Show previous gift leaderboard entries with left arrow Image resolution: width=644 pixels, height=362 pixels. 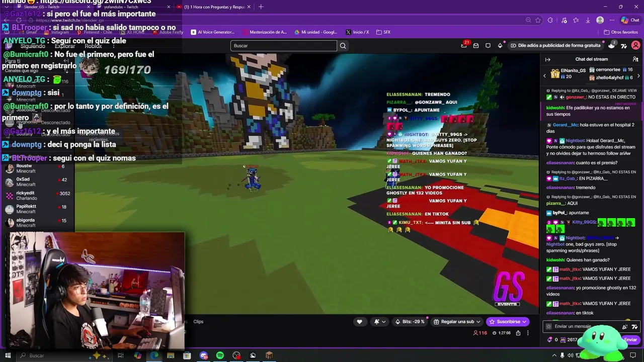click(x=544, y=76)
